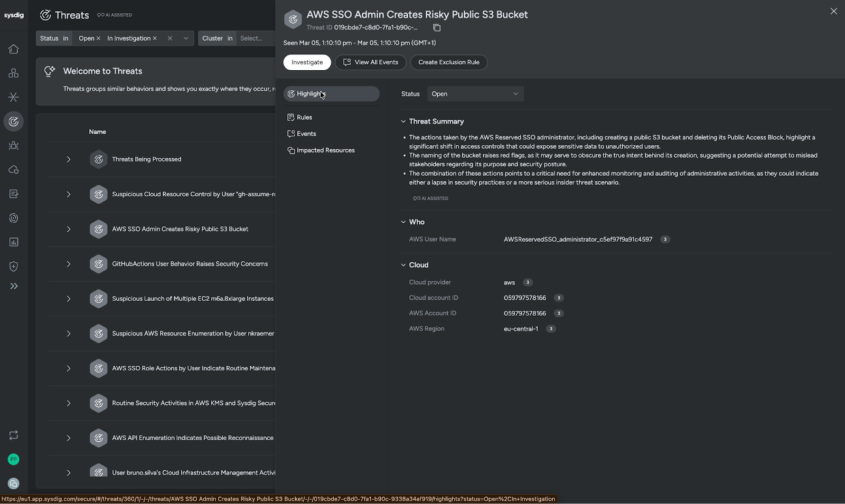Close the threat detail panel
Image resolution: width=845 pixels, height=504 pixels.
tap(834, 11)
